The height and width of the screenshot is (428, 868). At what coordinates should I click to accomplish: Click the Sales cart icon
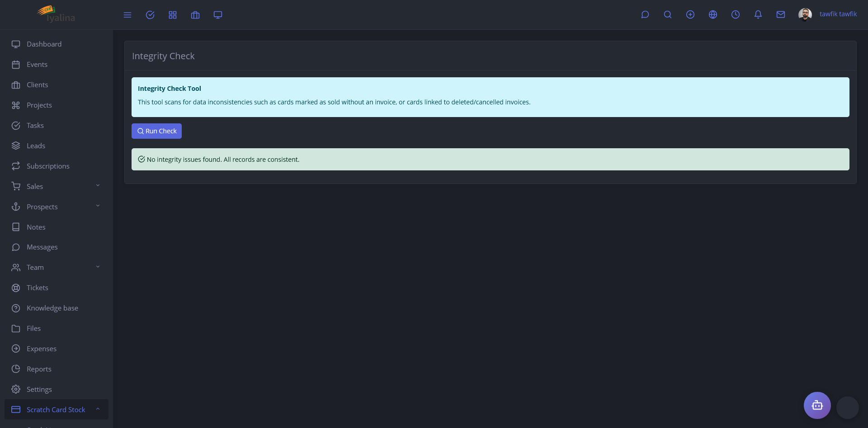point(16,186)
